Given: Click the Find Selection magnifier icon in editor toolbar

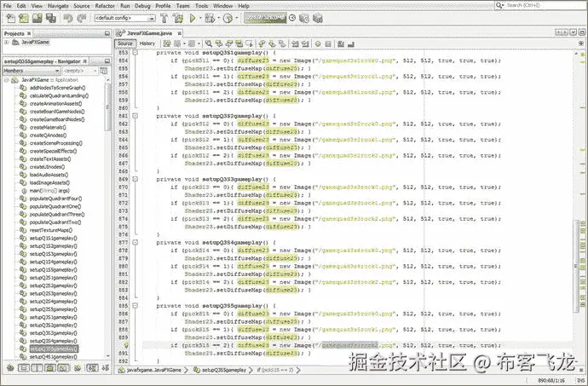Looking at the screenshot, I should (209, 44).
